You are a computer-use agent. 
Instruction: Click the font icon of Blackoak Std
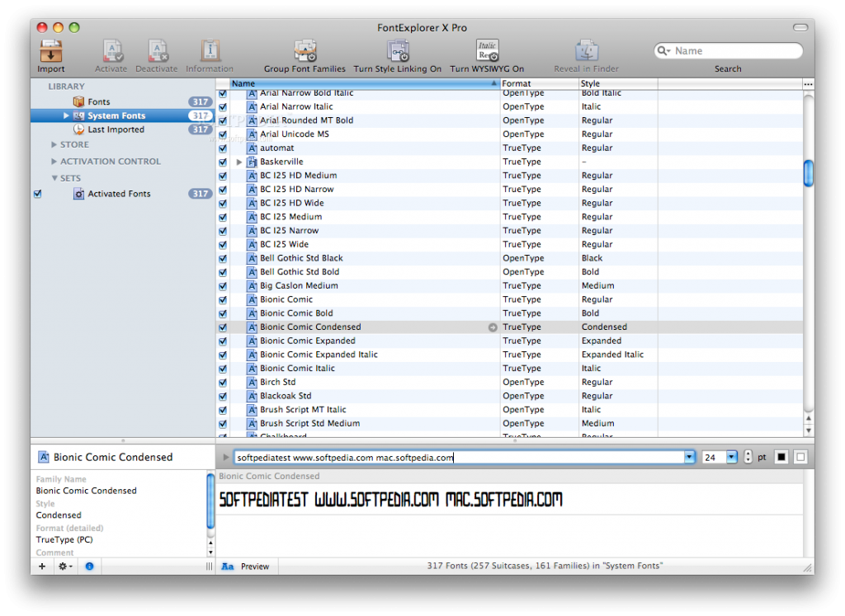click(x=252, y=397)
